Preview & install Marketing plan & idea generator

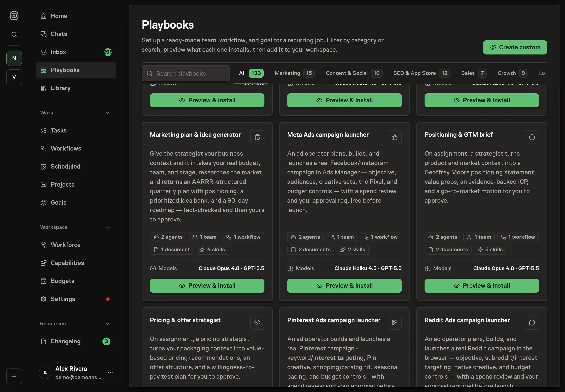click(207, 286)
